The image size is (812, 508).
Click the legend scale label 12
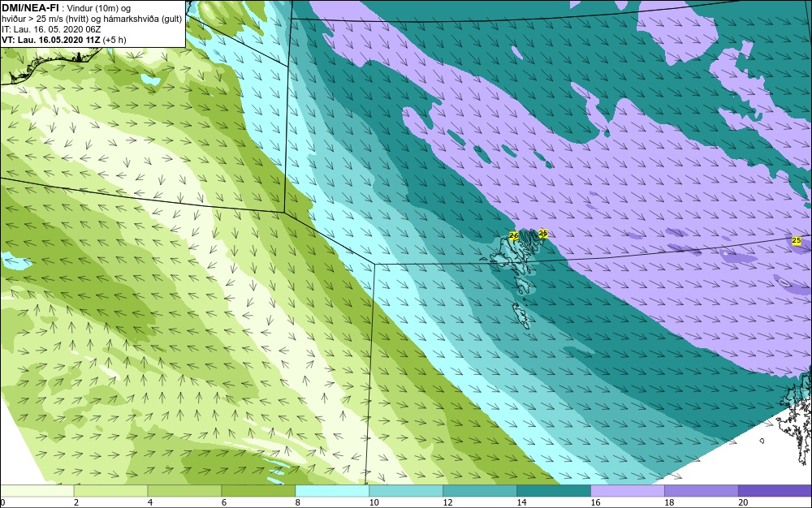tap(448, 502)
